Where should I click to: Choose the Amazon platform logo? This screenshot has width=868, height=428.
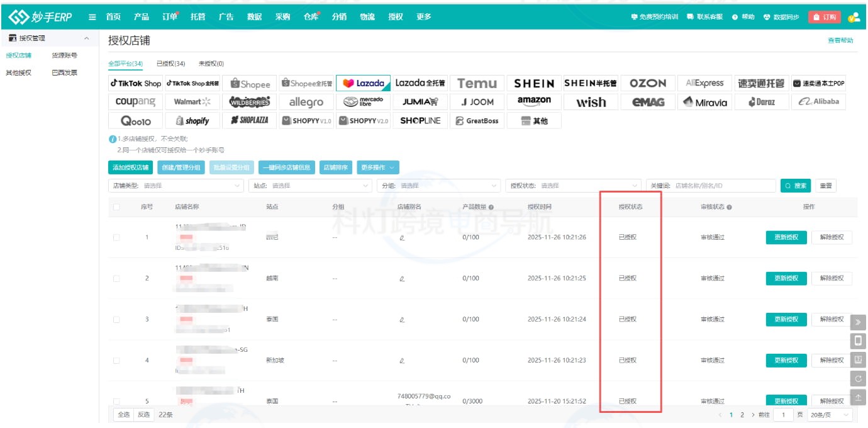click(534, 101)
